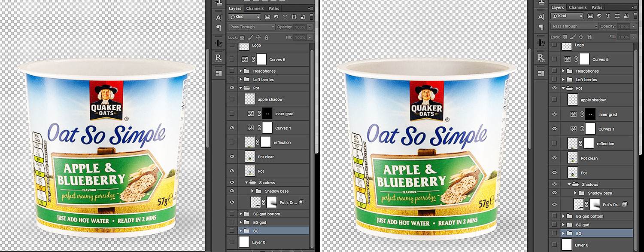644x252 pixels.
Task: Hide Pot clean layer in right panel
Action: tap(554, 158)
